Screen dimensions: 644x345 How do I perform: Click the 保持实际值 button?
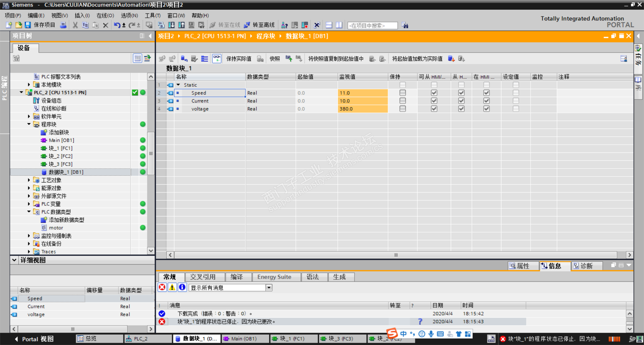(239, 59)
